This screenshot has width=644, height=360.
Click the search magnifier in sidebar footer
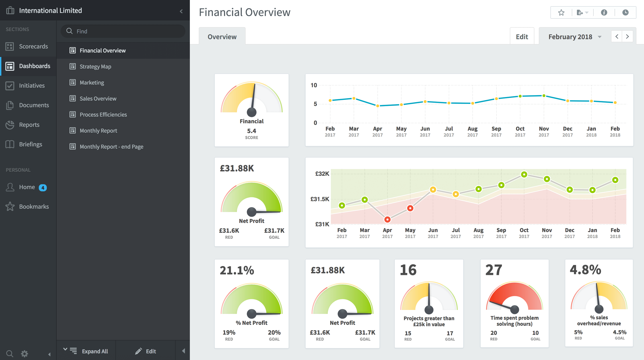coord(10,353)
